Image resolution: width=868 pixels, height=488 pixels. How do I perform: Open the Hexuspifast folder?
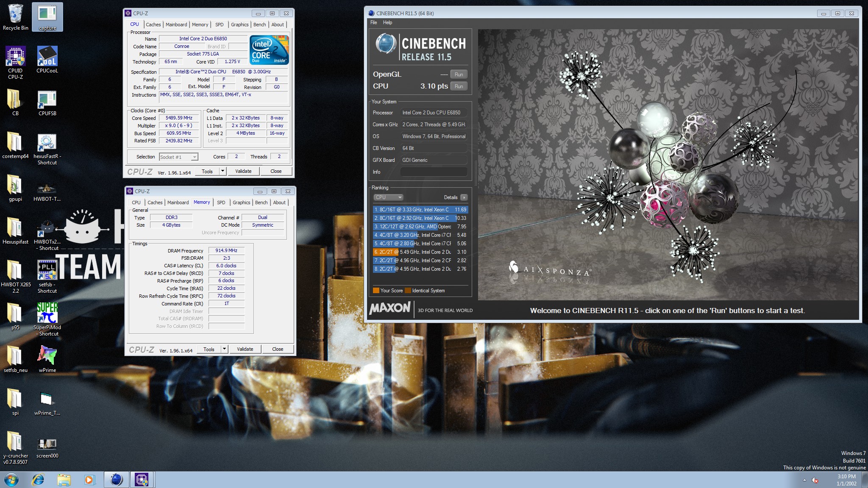[x=15, y=230]
